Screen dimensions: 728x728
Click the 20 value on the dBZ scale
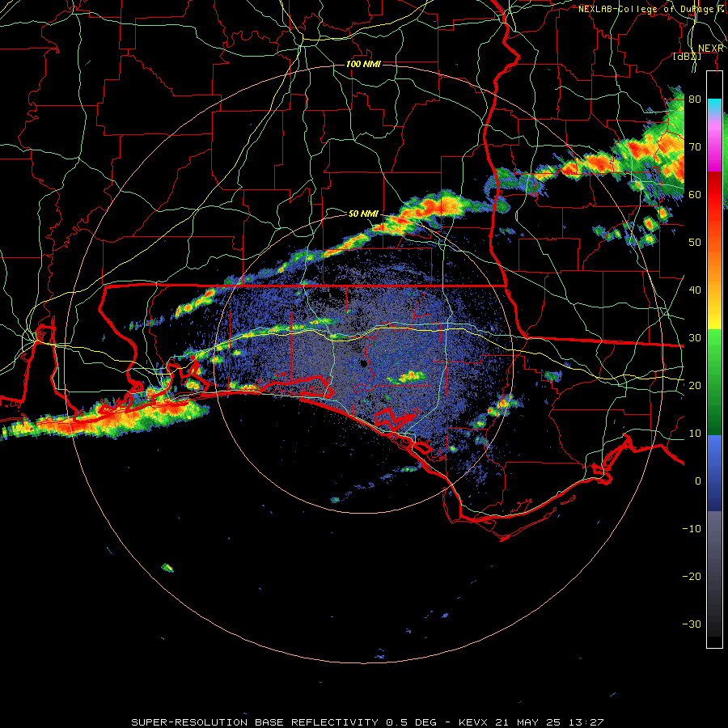click(695, 385)
